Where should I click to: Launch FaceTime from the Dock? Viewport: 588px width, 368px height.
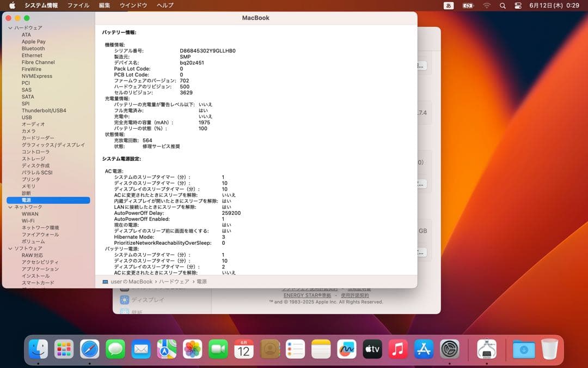(218, 349)
